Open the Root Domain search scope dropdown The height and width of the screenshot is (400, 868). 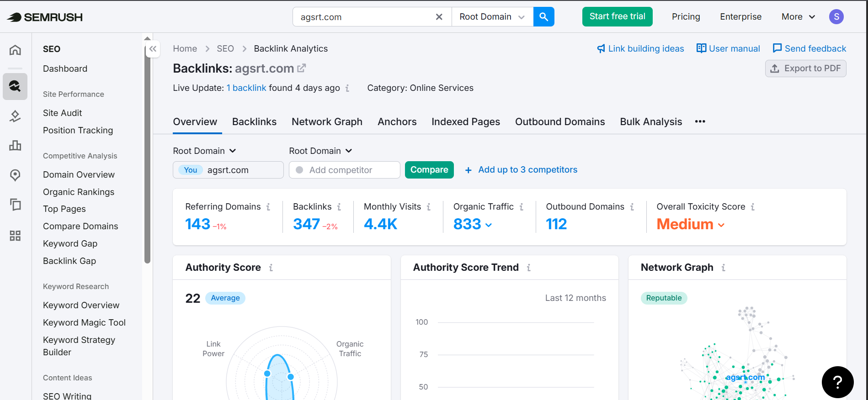click(x=492, y=17)
